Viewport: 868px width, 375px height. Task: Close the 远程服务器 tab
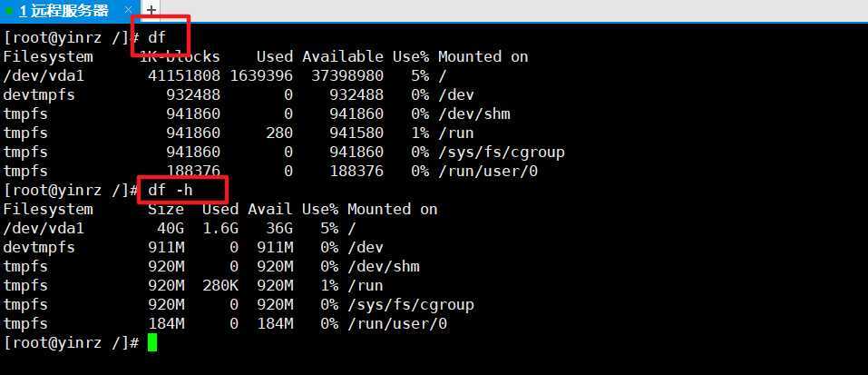pos(128,10)
